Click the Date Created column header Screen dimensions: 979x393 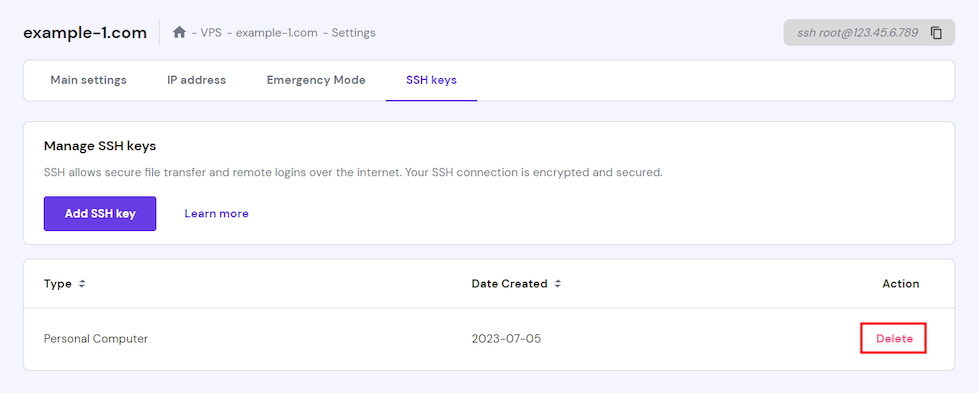pos(509,284)
